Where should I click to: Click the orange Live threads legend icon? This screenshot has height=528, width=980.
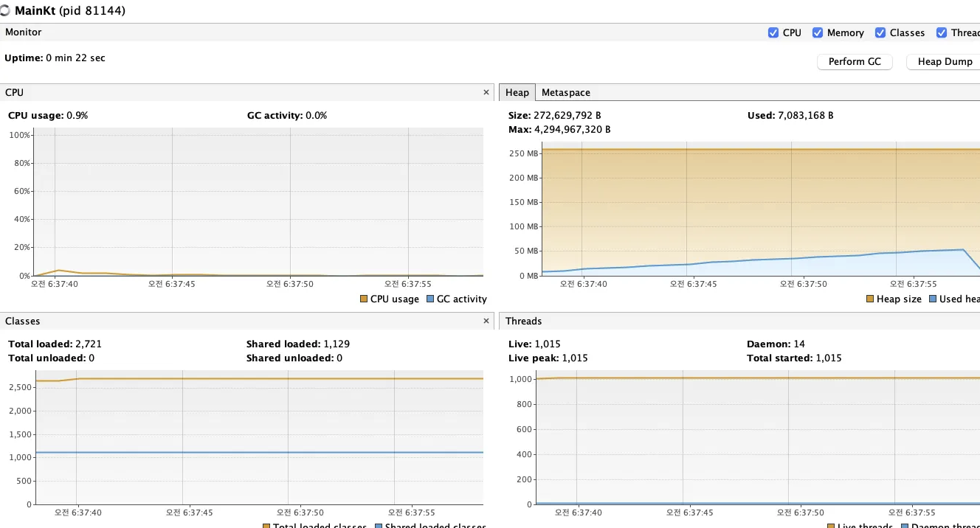831,526
